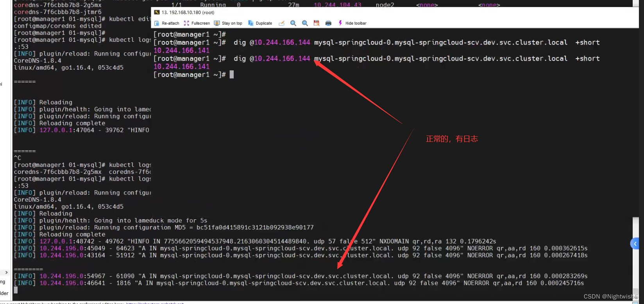Zoom out the terminal font
644x304 pixels.
(x=305, y=23)
